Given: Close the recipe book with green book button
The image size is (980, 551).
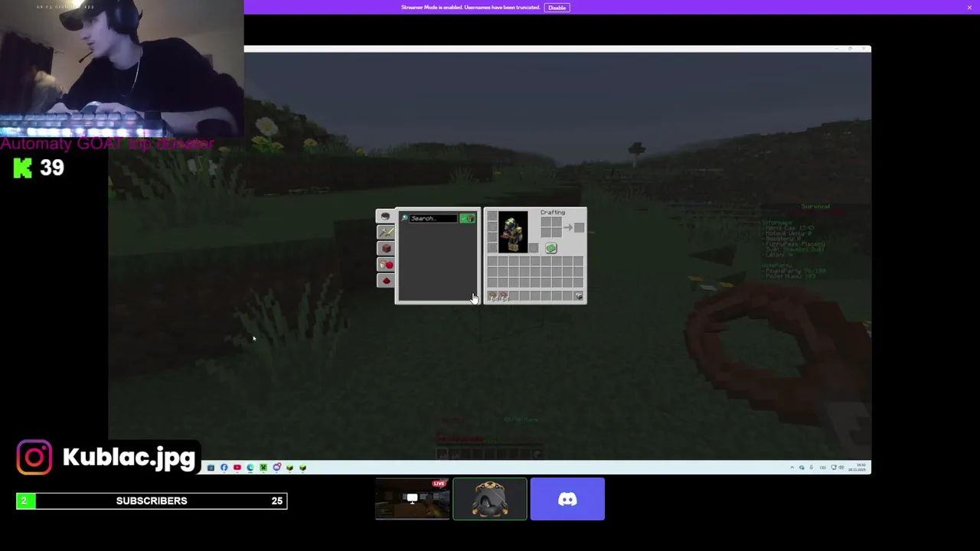Looking at the screenshot, I should (x=551, y=248).
